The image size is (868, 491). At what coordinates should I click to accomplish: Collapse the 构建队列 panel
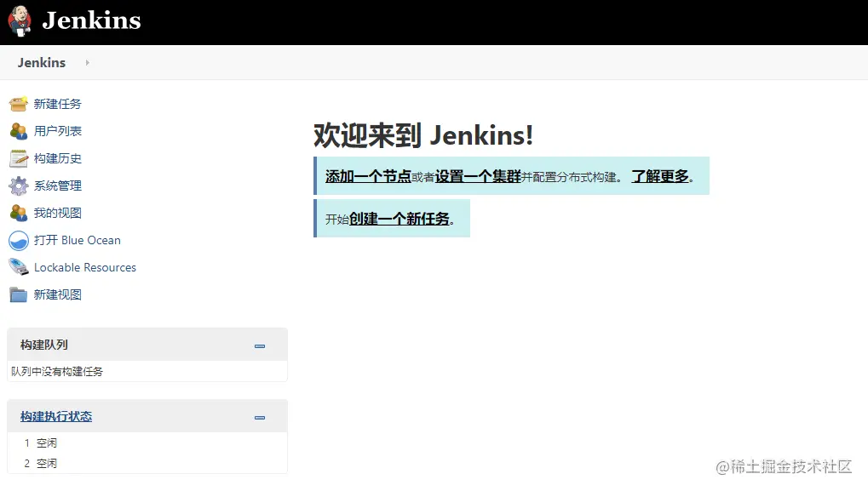point(260,345)
